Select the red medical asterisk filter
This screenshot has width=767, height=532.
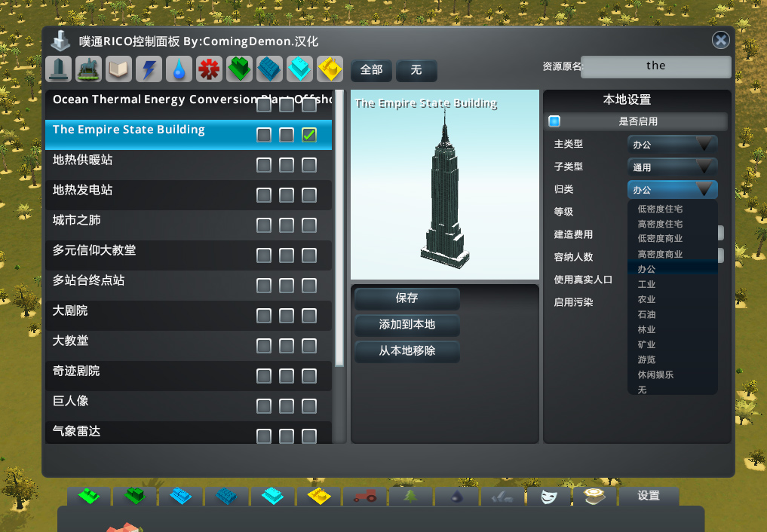(x=210, y=69)
